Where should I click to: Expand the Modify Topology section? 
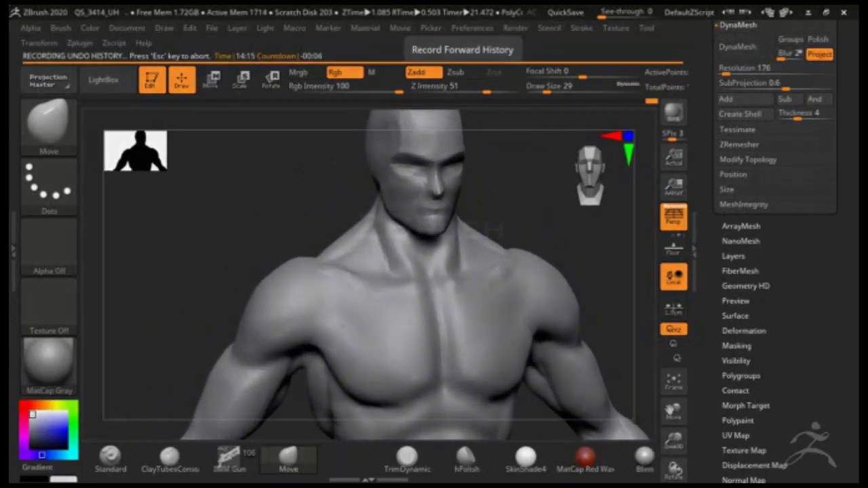coord(748,159)
